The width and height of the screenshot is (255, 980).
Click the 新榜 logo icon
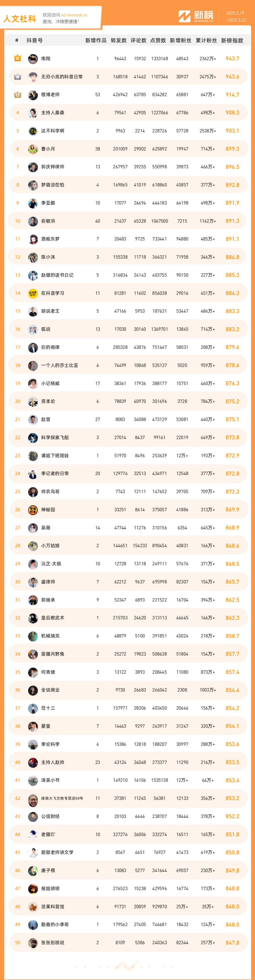(x=184, y=16)
